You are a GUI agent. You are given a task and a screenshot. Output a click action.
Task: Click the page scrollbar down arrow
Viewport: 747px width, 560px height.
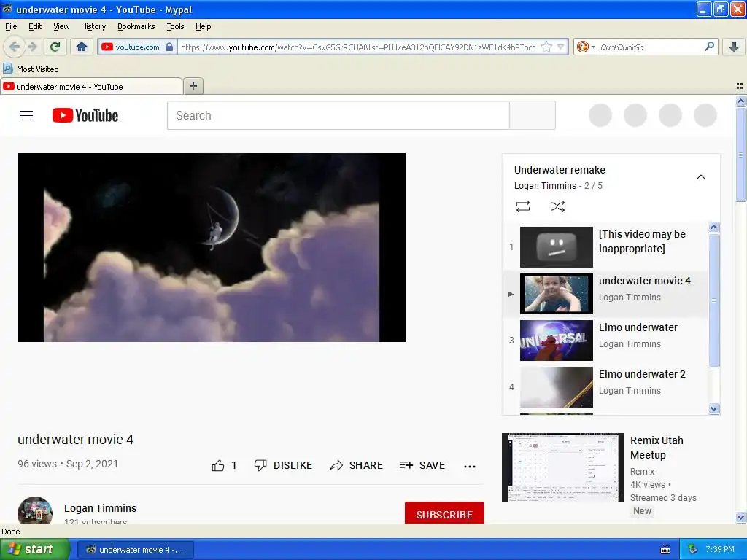[x=740, y=517]
